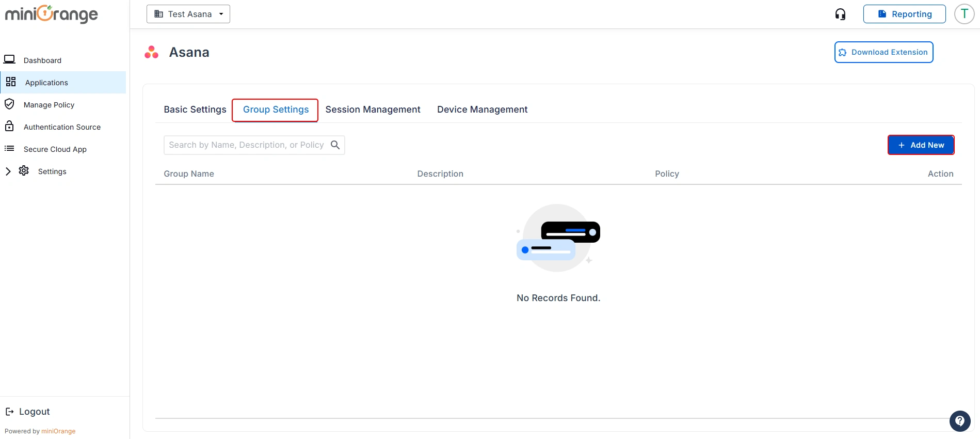980x439 pixels.
Task: Click the Group Name column header
Action: (189, 174)
